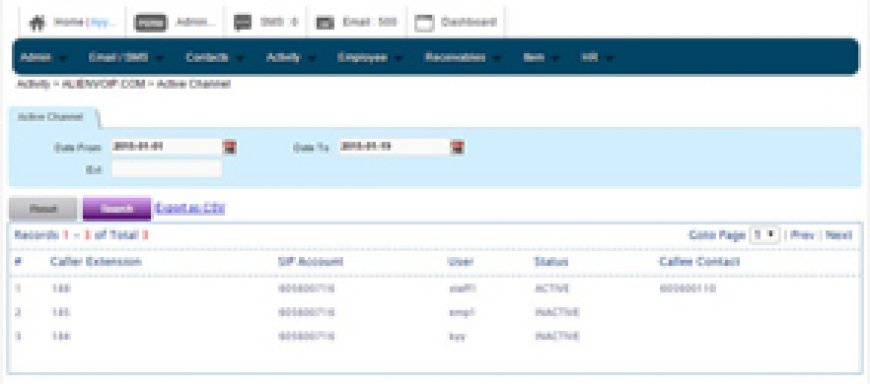Click the Ext input field
870x384 pixels.
pyautogui.click(x=166, y=169)
